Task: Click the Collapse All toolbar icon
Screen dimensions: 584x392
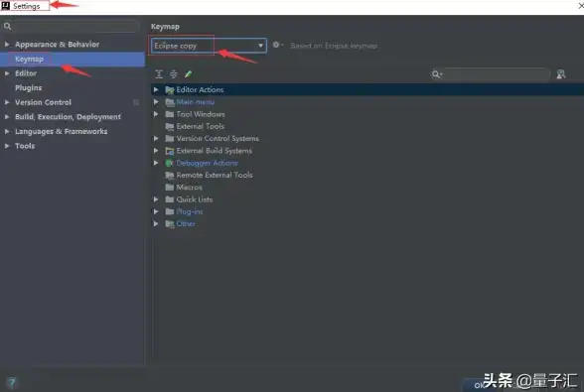Action: [173, 74]
